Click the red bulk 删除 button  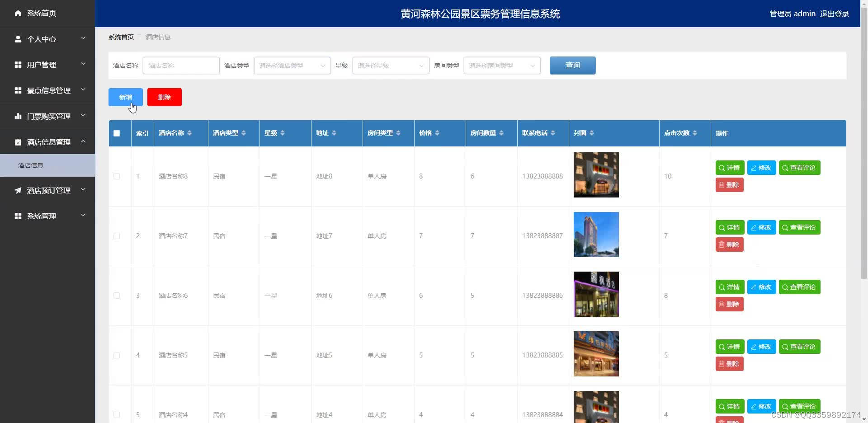tap(165, 97)
